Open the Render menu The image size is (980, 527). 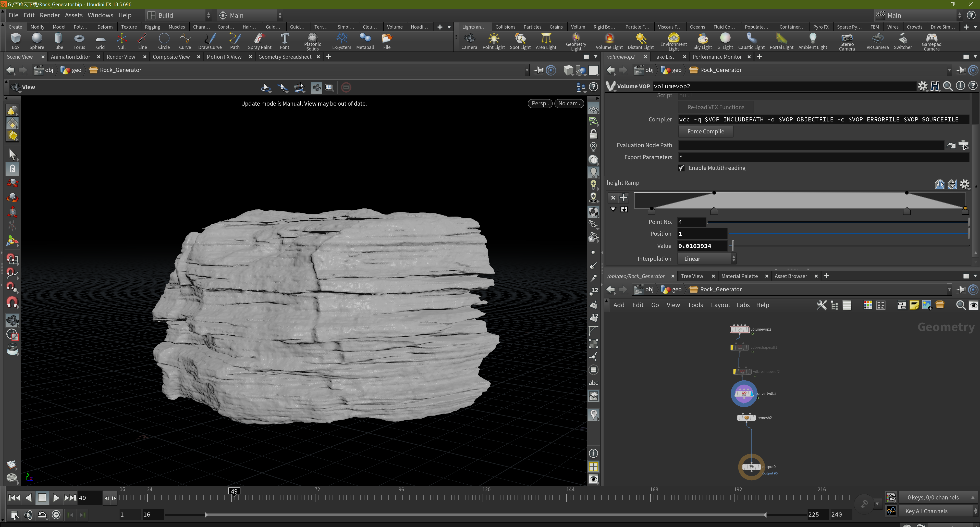point(50,15)
